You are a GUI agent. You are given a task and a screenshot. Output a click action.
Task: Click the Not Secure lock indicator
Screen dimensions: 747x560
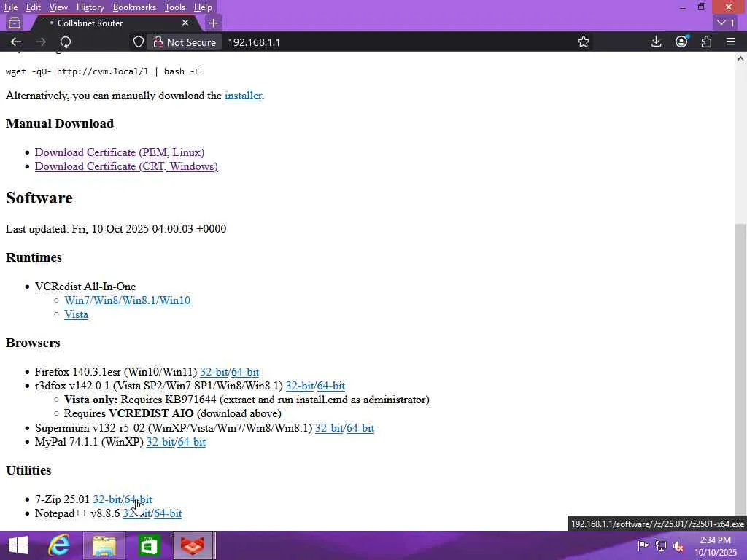coord(185,42)
